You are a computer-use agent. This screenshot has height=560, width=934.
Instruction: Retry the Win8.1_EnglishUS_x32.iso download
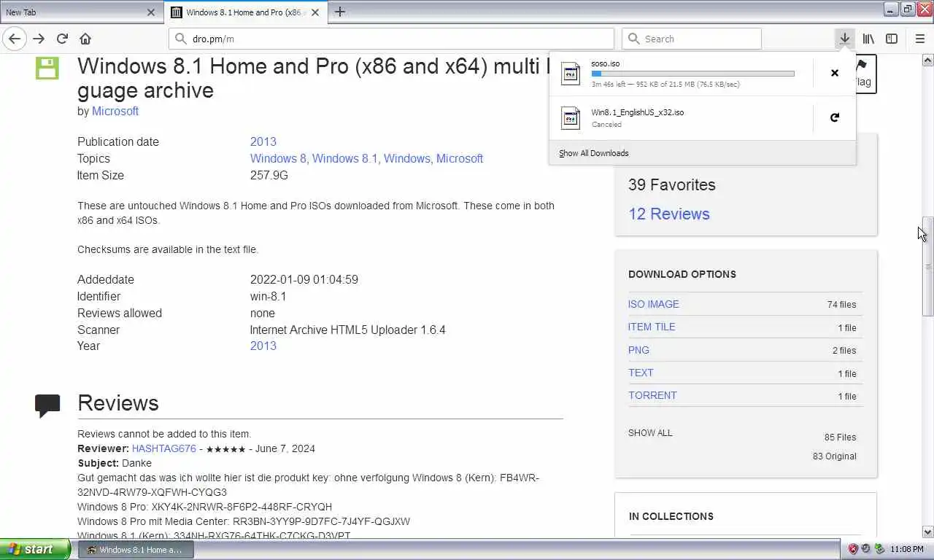835,117
